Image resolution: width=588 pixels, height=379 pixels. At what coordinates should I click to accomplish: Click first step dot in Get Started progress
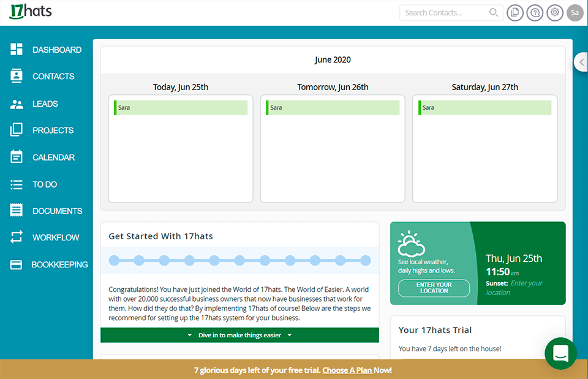(114, 261)
